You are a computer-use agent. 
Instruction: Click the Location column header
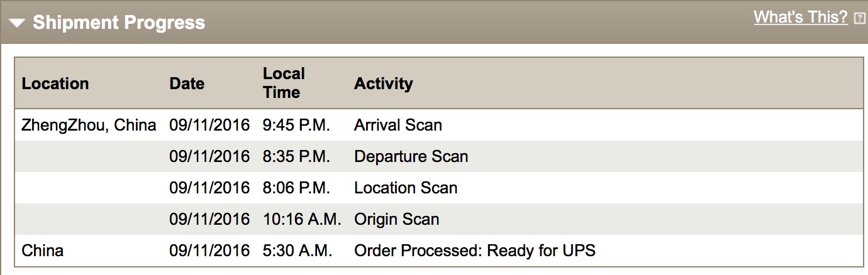pyautogui.click(x=55, y=84)
